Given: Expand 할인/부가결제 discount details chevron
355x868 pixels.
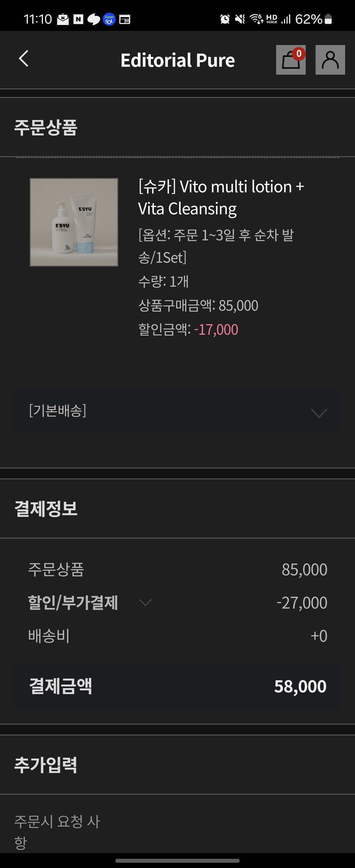Looking at the screenshot, I should [145, 602].
